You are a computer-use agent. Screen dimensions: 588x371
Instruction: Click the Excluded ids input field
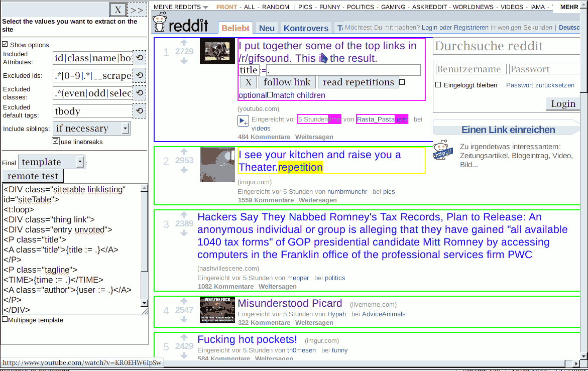[92, 75]
